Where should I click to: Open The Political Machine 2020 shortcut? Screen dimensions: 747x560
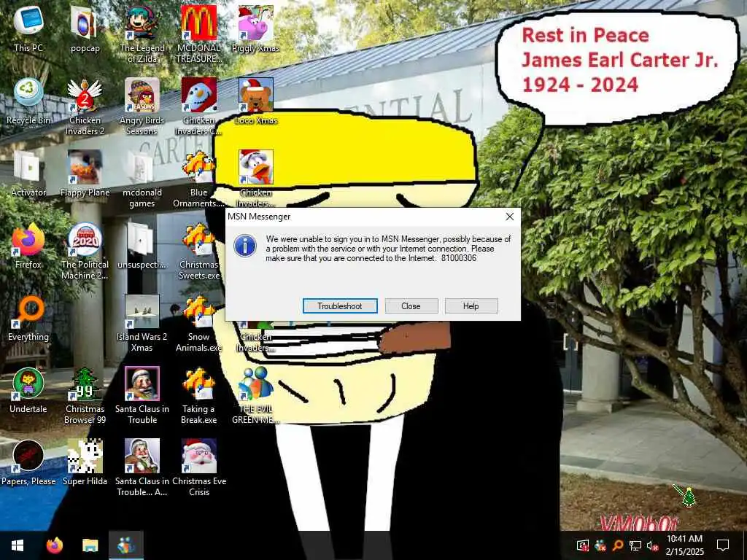click(85, 251)
